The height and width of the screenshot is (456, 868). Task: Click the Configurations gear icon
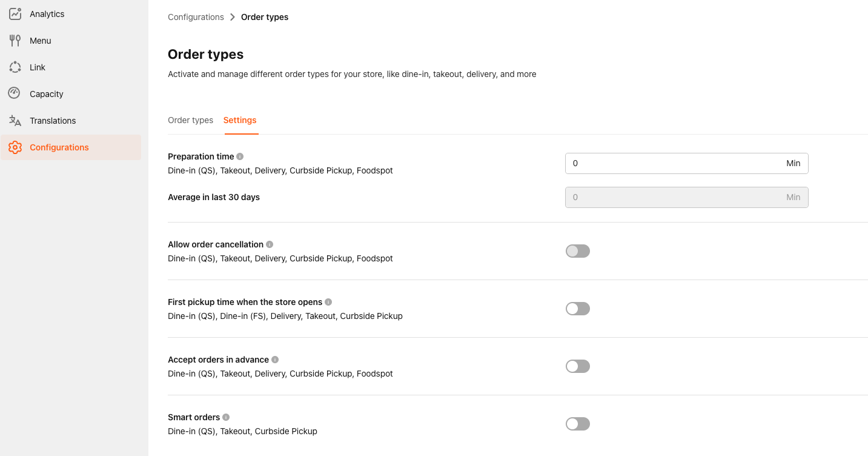15,147
